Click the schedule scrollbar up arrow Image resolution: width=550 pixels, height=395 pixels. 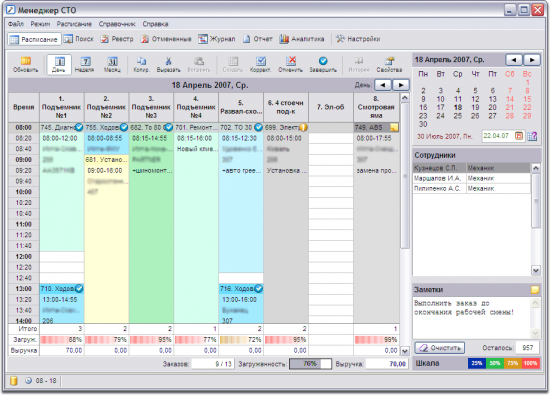[x=404, y=98]
